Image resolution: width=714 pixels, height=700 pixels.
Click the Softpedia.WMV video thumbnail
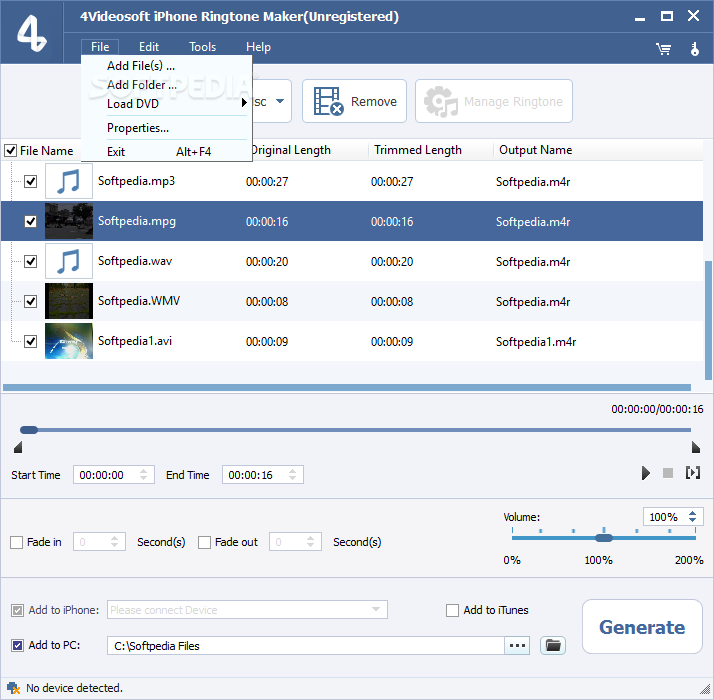tap(69, 301)
